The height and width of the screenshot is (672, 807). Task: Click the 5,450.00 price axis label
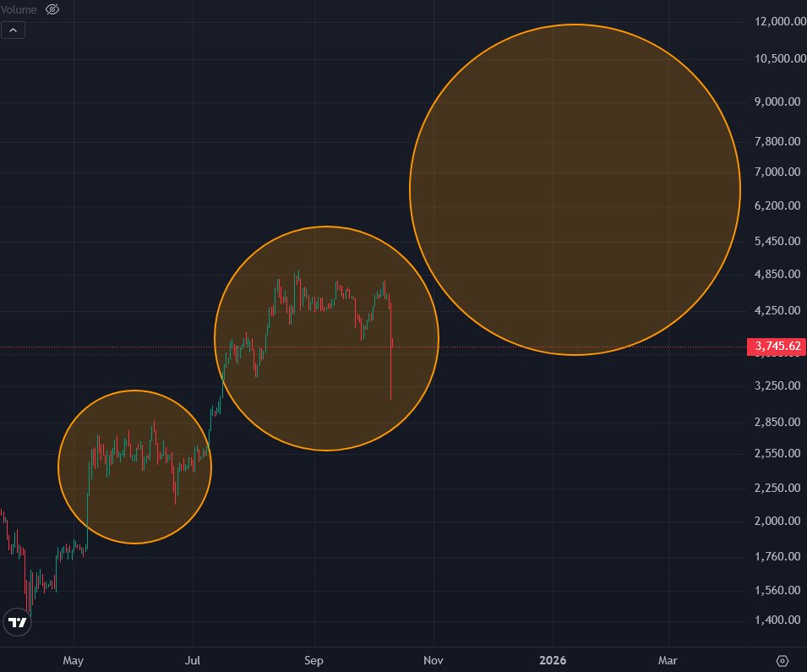[x=777, y=241]
